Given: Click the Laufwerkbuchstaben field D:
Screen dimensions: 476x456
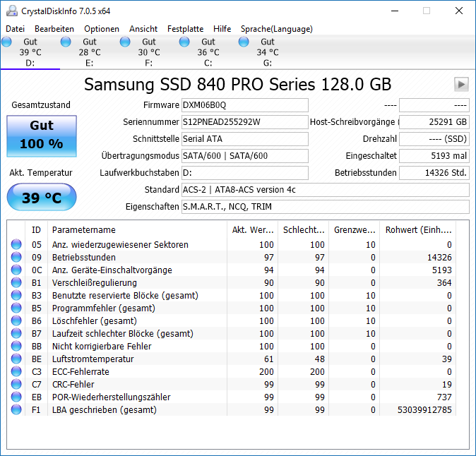Looking at the screenshot, I should tap(245, 173).
